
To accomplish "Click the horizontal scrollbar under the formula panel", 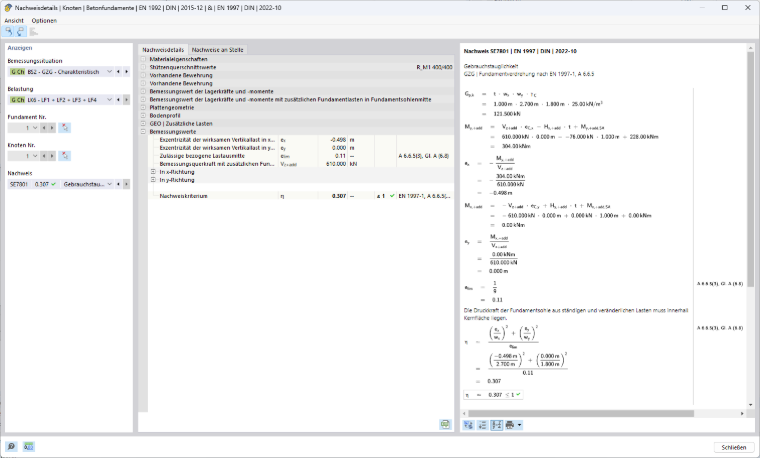I will [x=581, y=414].
